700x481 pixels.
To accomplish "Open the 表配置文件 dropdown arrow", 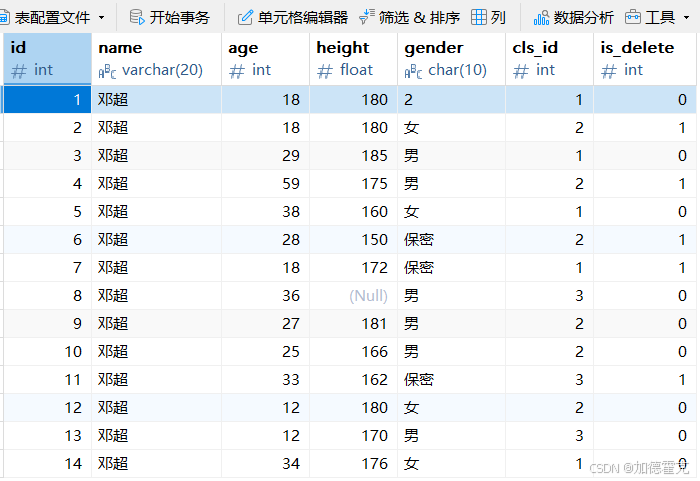I will [101, 17].
